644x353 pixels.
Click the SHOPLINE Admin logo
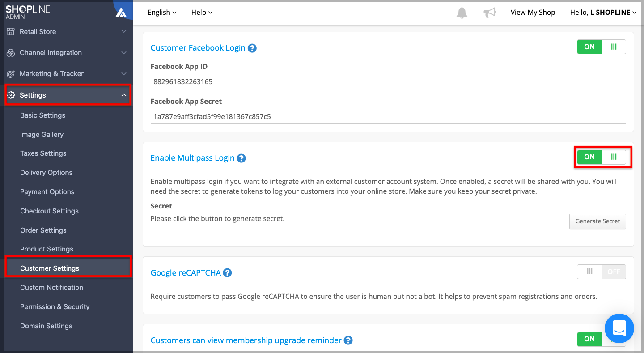coord(28,12)
